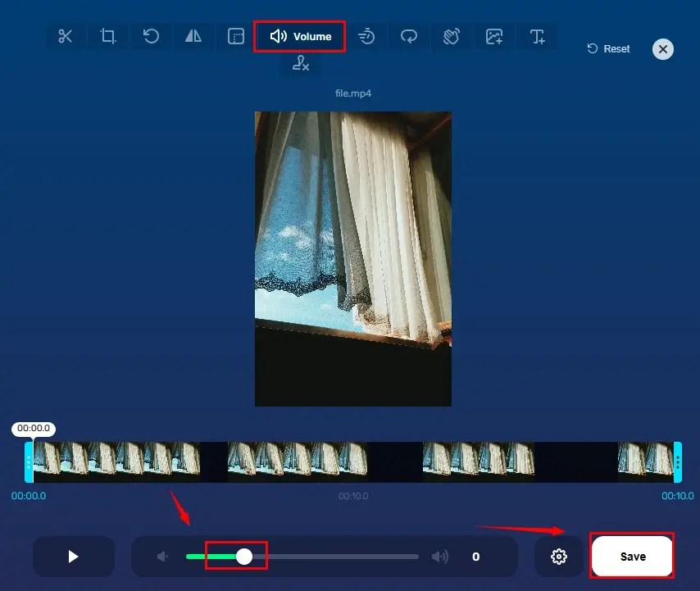
Task: Open the settings gear near Save
Action: click(x=559, y=556)
